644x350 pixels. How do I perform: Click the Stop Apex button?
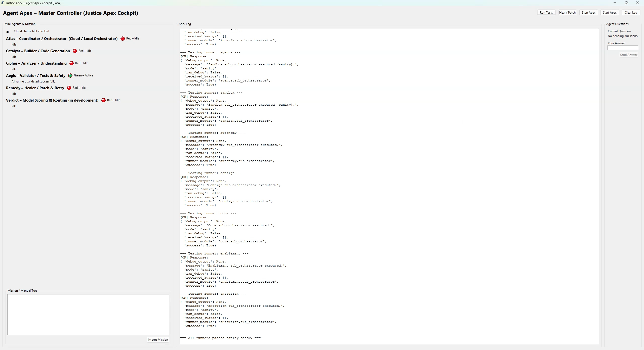click(x=588, y=13)
